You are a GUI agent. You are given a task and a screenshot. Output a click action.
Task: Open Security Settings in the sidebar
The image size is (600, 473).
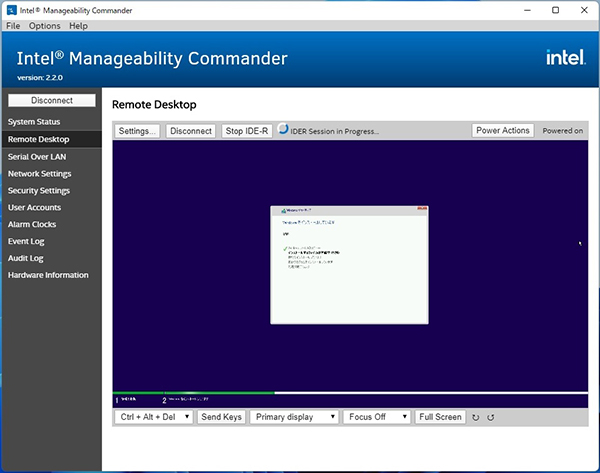coord(52,191)
